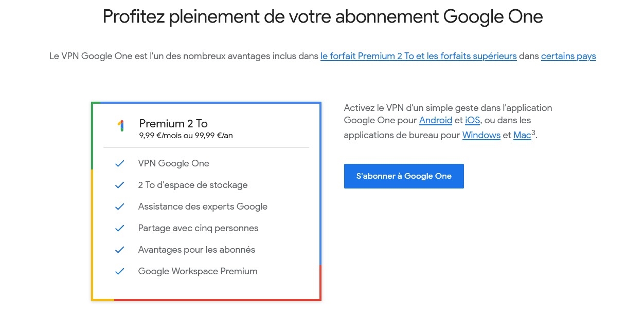Image resolution: width=644 pixels, height=321 pixels.
Task: Click the checkmark beside VPN Google One
Action: tap(119, 163)
